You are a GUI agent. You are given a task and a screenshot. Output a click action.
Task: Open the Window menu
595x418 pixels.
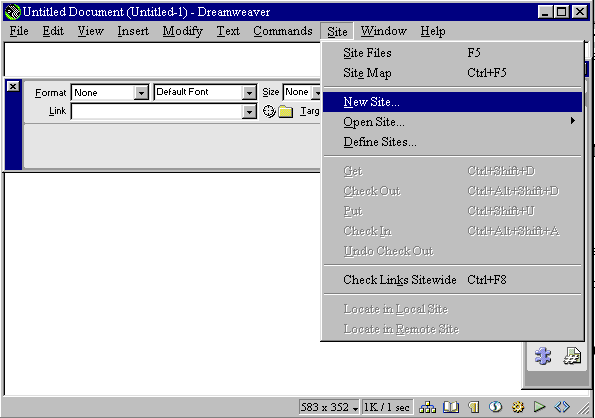point(383,31)
